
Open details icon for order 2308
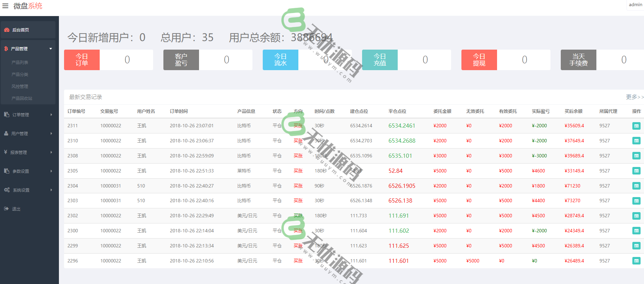[636, 156]
